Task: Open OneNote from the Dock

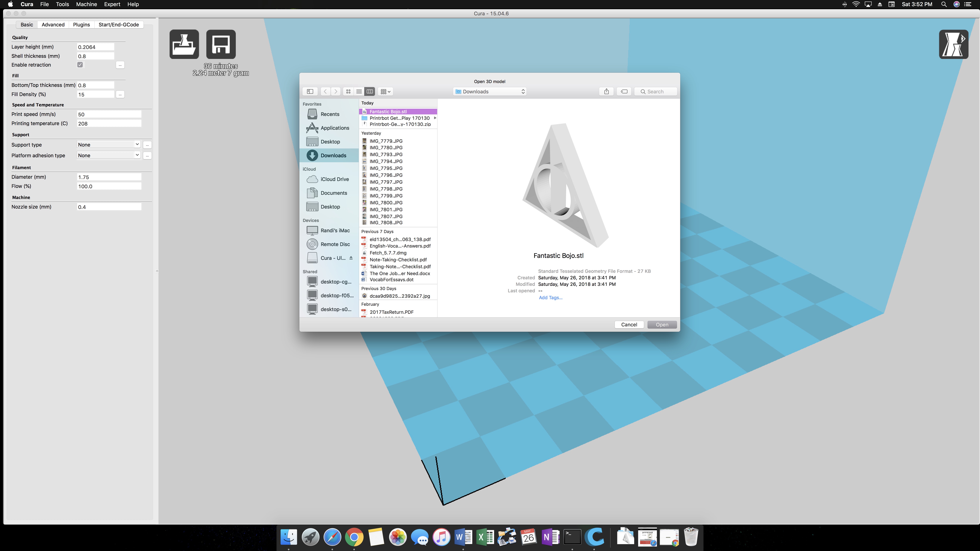Action: pos(550,537)
